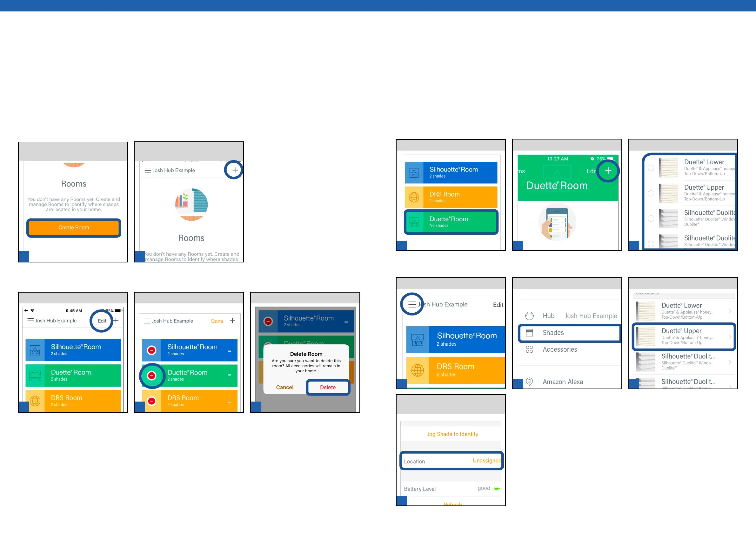Tap the airplane mode icon in the status bar
The height and width of the screenshot is (535, 756).
(26, 310)
